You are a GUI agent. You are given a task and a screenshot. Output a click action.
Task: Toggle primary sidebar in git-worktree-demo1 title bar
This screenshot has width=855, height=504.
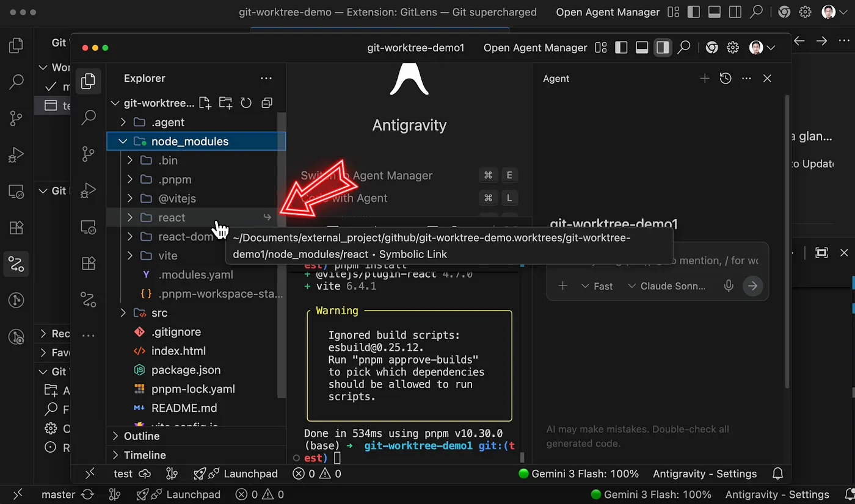point(621,48)
